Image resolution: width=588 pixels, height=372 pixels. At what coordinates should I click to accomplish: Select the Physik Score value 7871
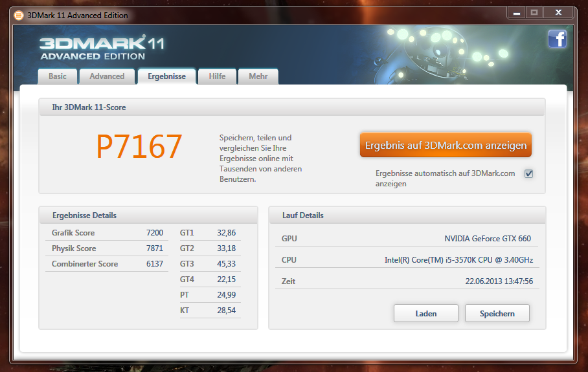coord(155,248)
